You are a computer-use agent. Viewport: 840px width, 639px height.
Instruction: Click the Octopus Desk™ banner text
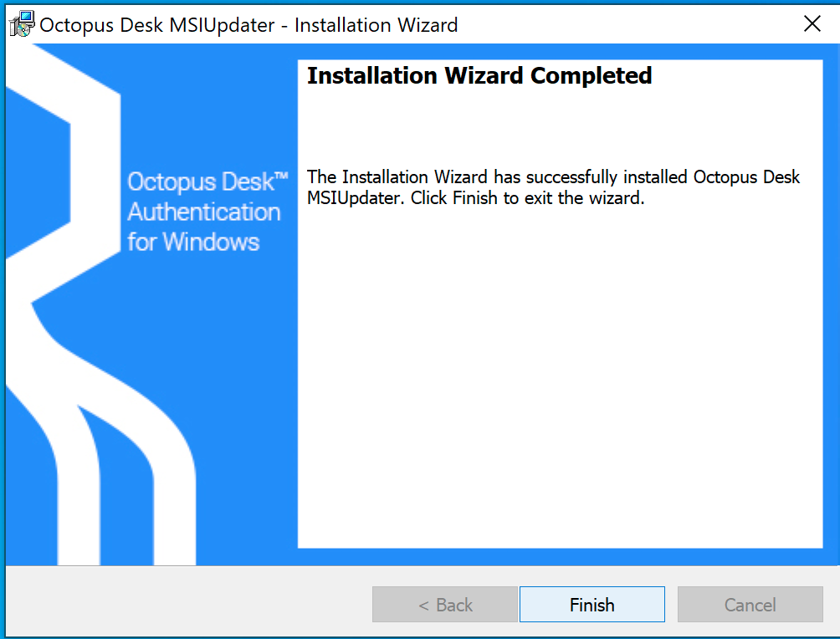(207, 182)
